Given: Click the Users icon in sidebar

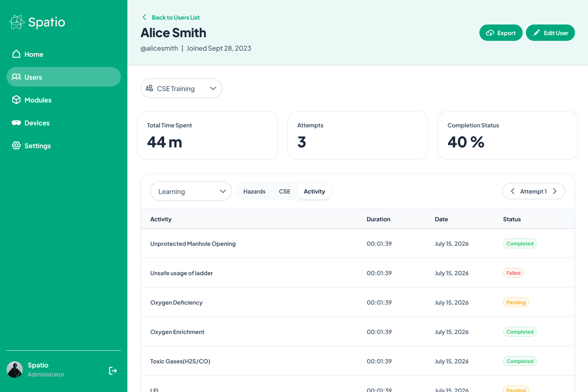Looking at the screenshot, I should point(16,77).
